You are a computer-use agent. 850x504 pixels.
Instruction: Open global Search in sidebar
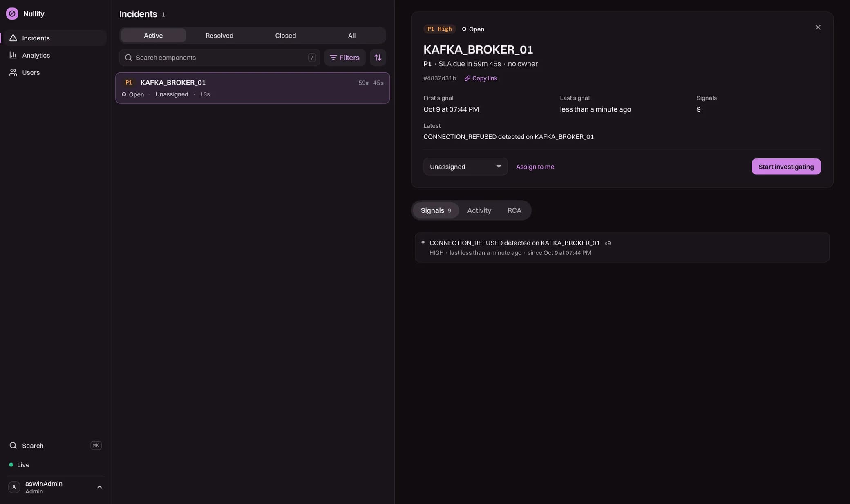(x=55, y=445)
